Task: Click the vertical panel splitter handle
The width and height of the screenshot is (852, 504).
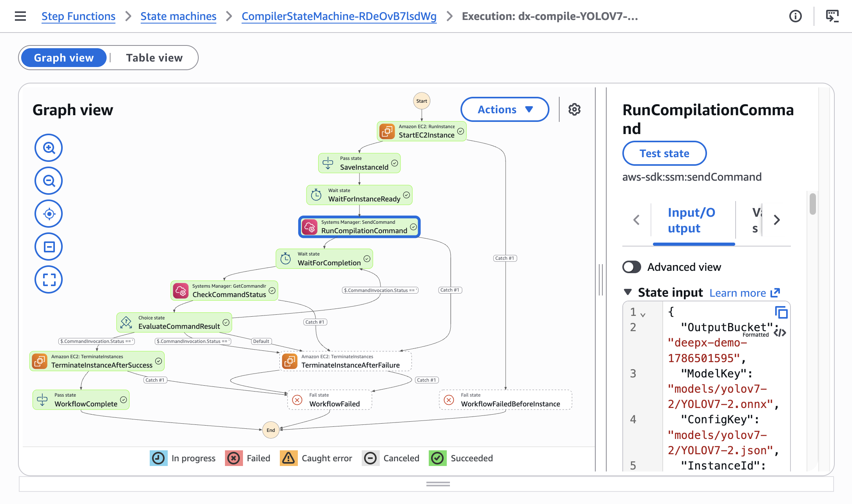Action: [x=601, y=280]
